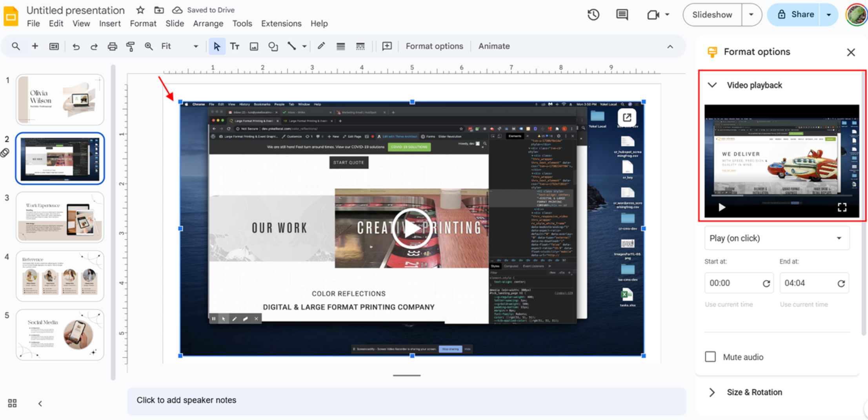Close the Format options panel

[x=851, y=52]
